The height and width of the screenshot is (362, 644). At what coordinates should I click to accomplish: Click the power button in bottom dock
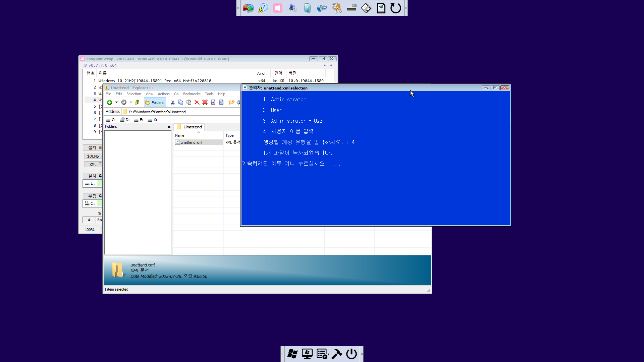click(352, 354)
